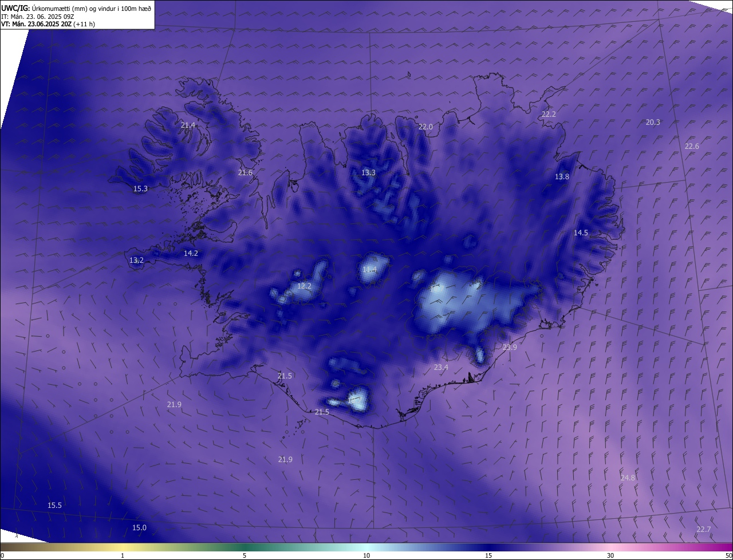The height and width of the screenshot is (560, 733).
Task: Click the 14.5 value in the east
Action: click(x=581, y=232)
